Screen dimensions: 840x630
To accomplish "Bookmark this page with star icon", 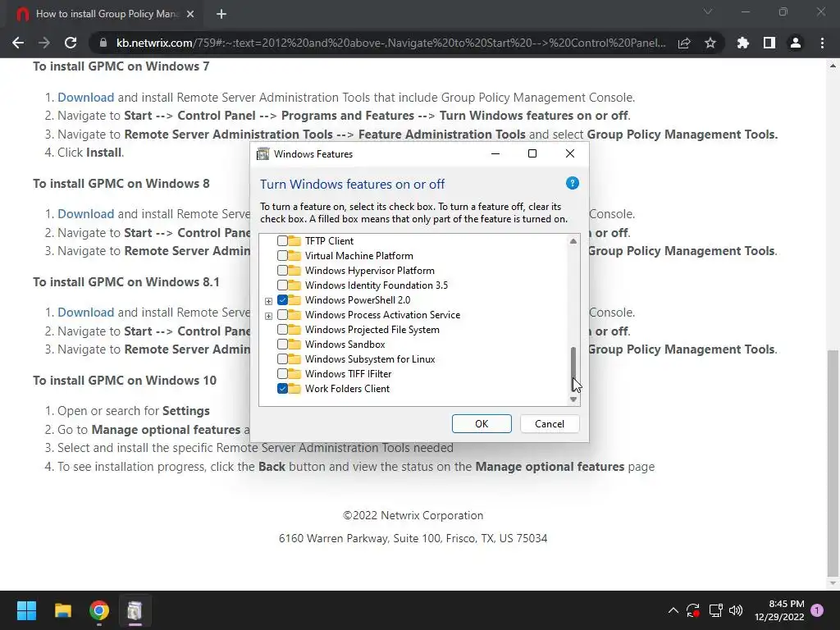I will coord(710,43).
